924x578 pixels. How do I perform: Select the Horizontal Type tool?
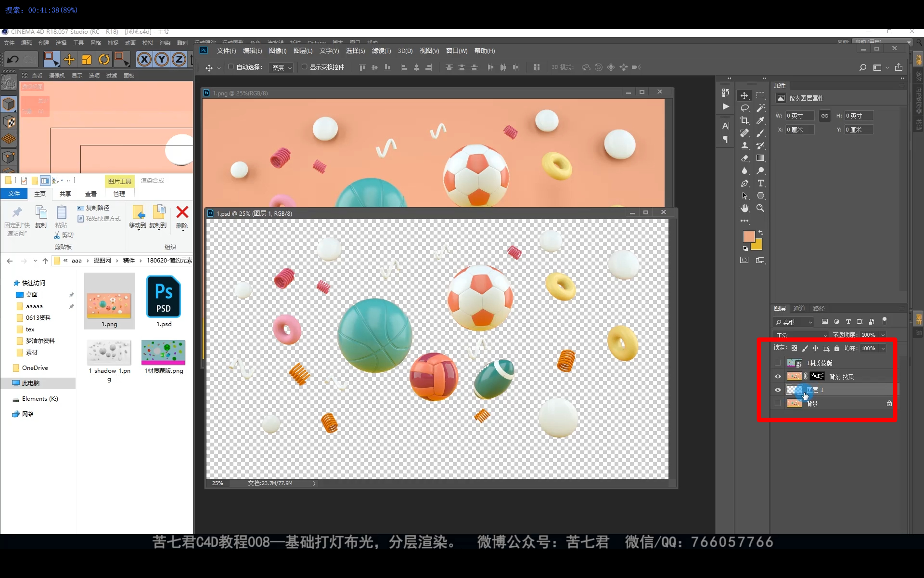pyautogui.click(x=760, y=183)
